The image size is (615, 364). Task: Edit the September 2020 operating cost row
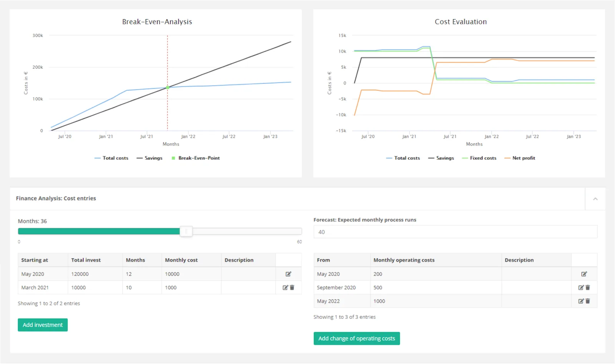[x=581, y=288]
